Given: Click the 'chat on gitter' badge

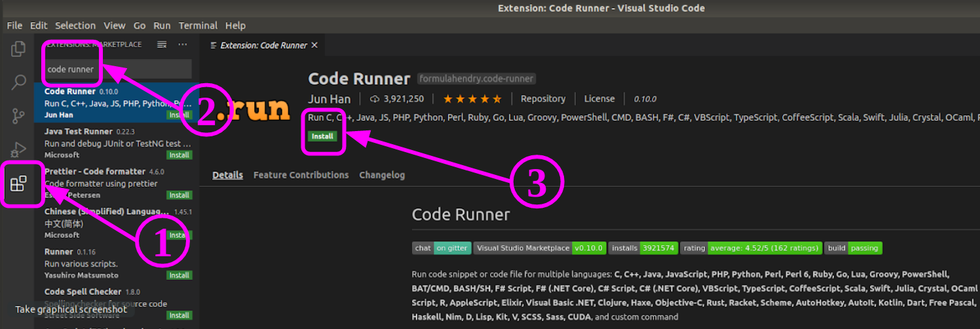Looking at the screenshot, I should click(x=442, y=248).
